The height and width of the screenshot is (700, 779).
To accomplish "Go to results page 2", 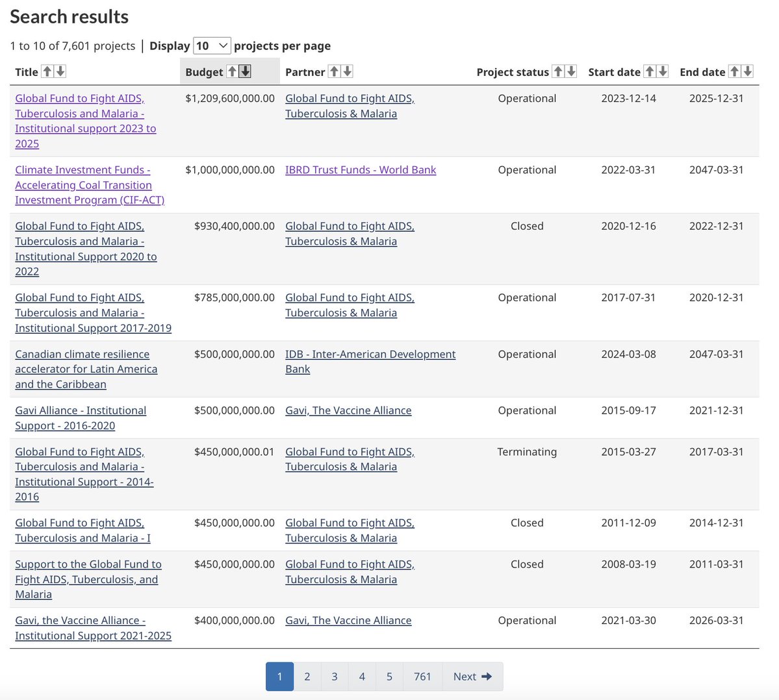I will coord(307,677).
